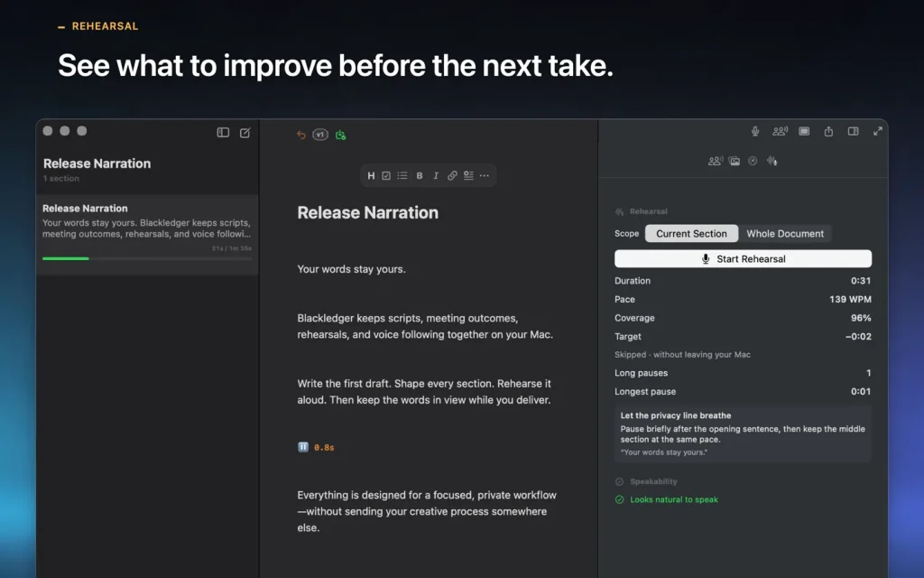Click 'Skipped · without leaving your Mac'

682,354
